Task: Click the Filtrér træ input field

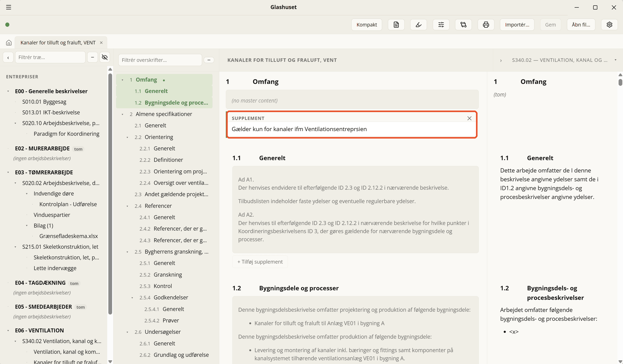Action: pyautogui.click(x=50, y=57)
